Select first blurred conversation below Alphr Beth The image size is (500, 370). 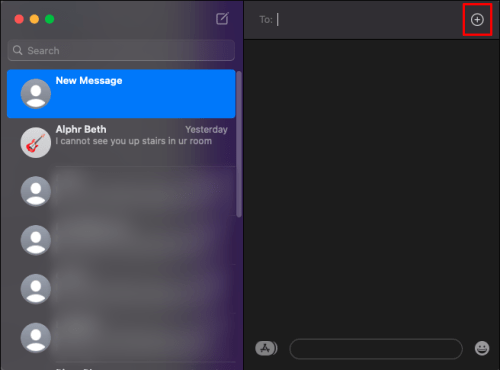[121, 191]
